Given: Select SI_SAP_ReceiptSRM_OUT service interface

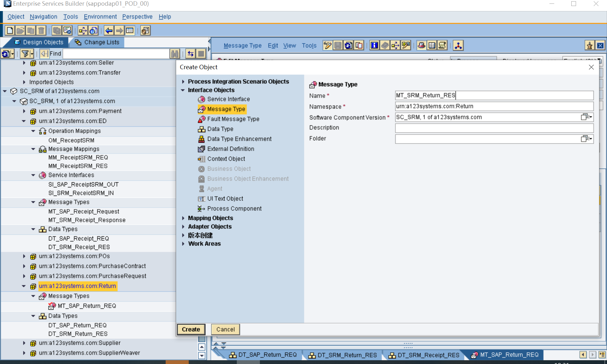Looking at the screenshot, I should pos(83,184).
